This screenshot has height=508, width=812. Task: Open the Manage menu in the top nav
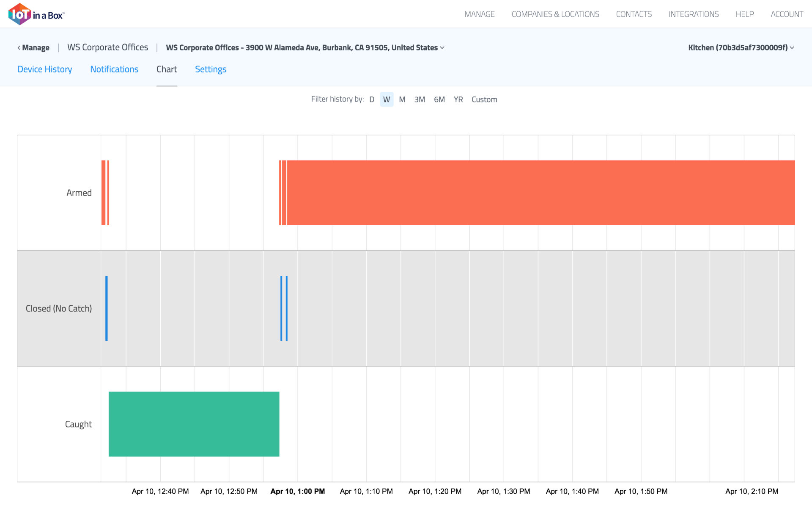(x=479, y=14)
